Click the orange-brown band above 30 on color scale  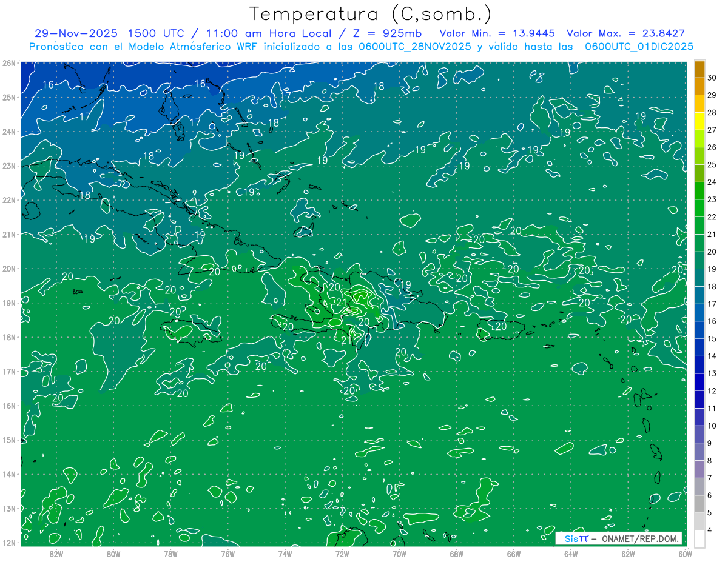pyautogui.click(x=699, y=69)
